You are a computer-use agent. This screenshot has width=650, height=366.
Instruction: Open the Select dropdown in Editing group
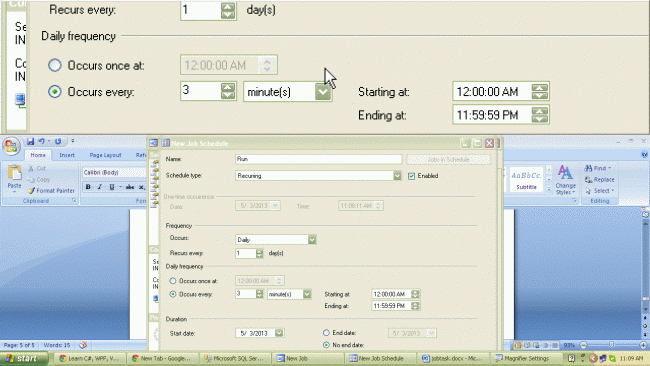600,191
